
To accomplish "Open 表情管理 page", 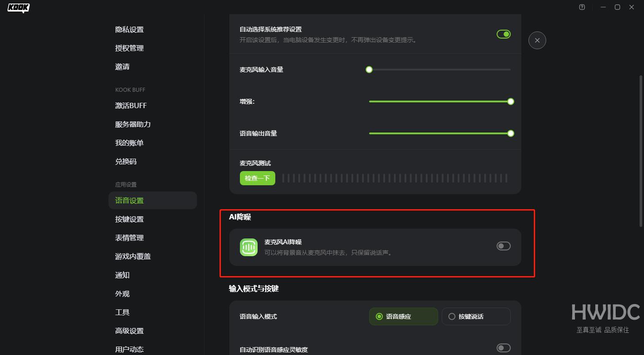I will pos(153,238).
